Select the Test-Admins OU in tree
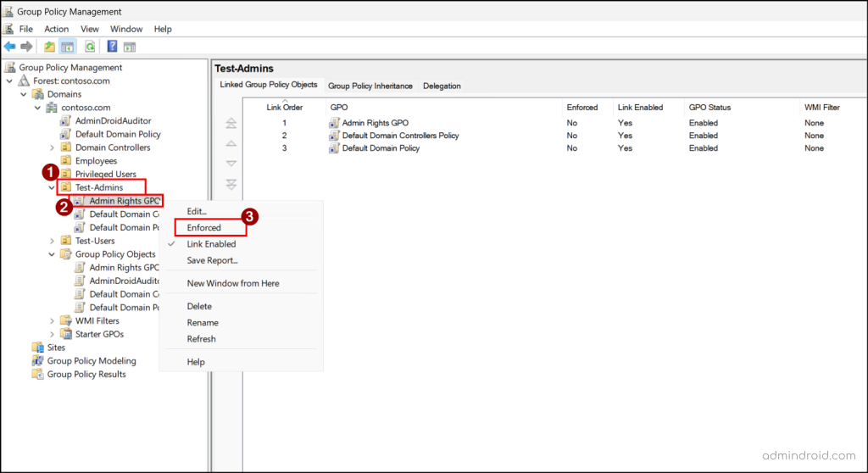Screen dimensions: 868x473 (99, 187)
